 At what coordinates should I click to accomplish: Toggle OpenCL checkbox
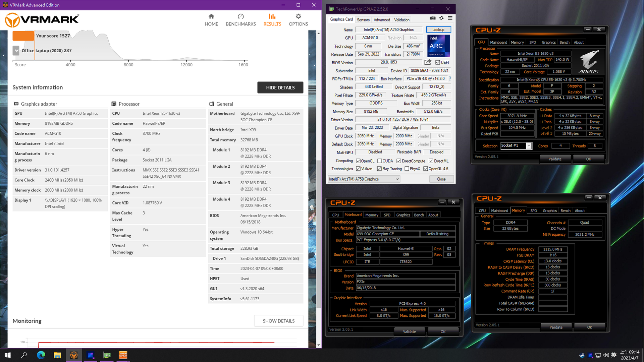358,161
